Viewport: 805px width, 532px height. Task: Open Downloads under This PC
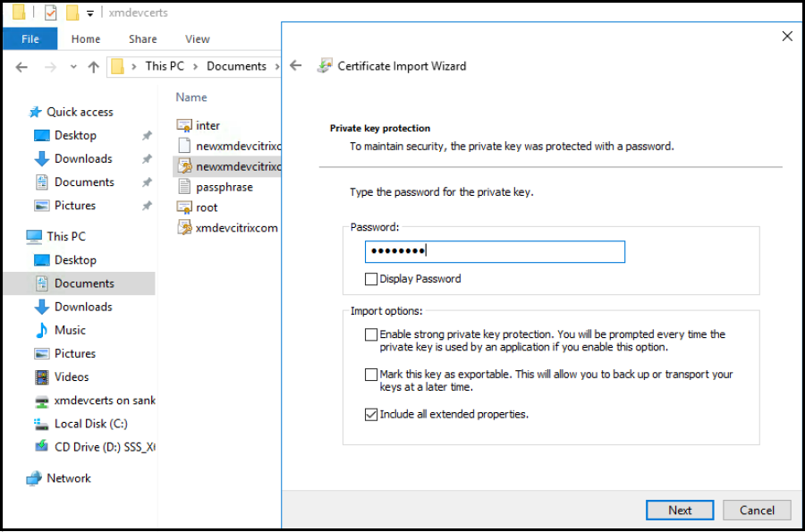point(73,307)
